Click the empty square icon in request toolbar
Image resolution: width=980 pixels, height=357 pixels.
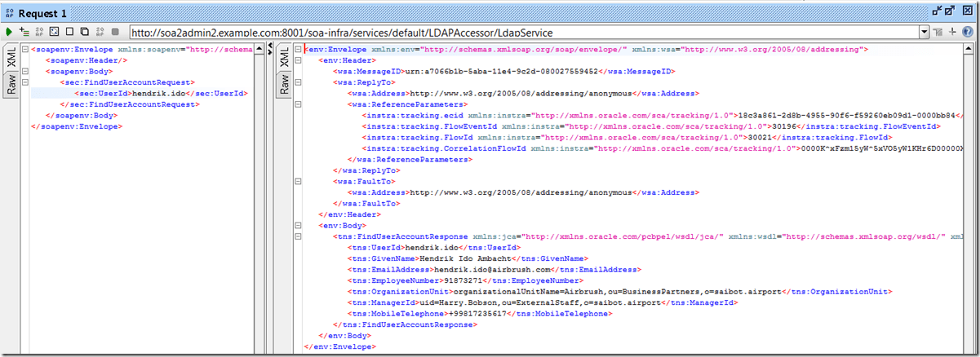(x=70, y=32)
